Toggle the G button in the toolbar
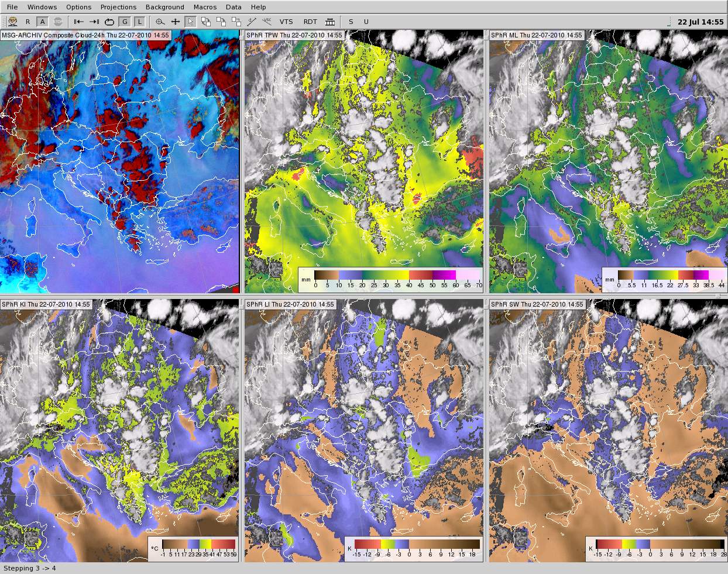 tap(125, 22)
